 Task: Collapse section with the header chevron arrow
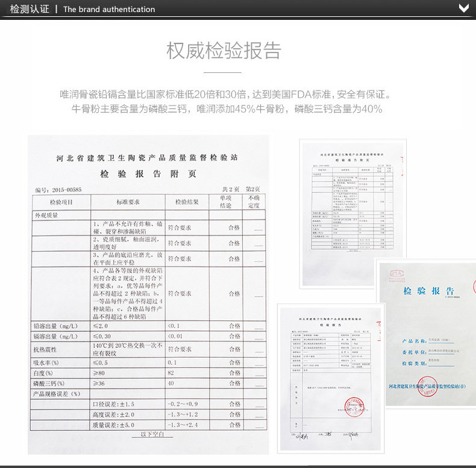(463, 8)
